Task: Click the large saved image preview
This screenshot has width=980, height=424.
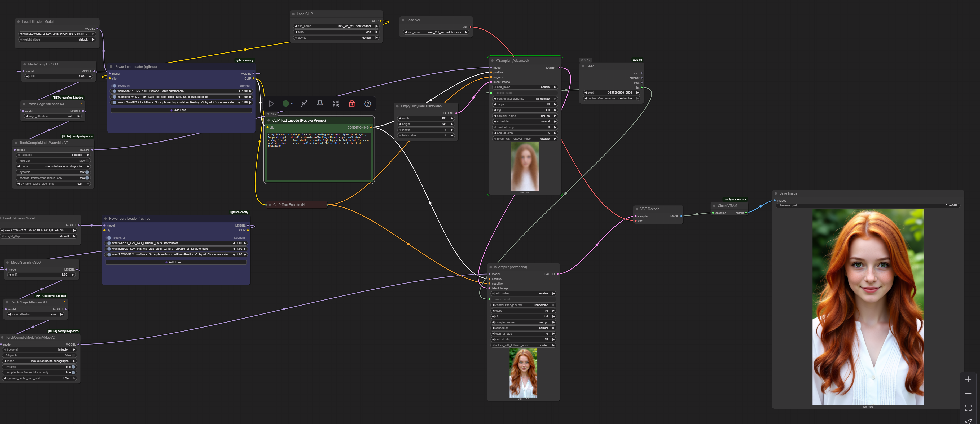Action: click(x=867, y=307)
